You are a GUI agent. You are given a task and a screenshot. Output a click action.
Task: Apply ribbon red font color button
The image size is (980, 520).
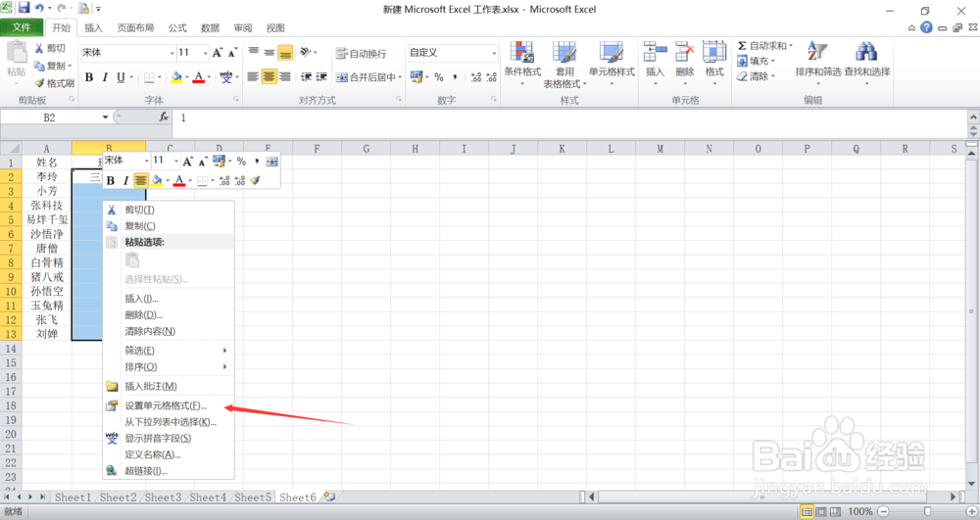point(198,77)
